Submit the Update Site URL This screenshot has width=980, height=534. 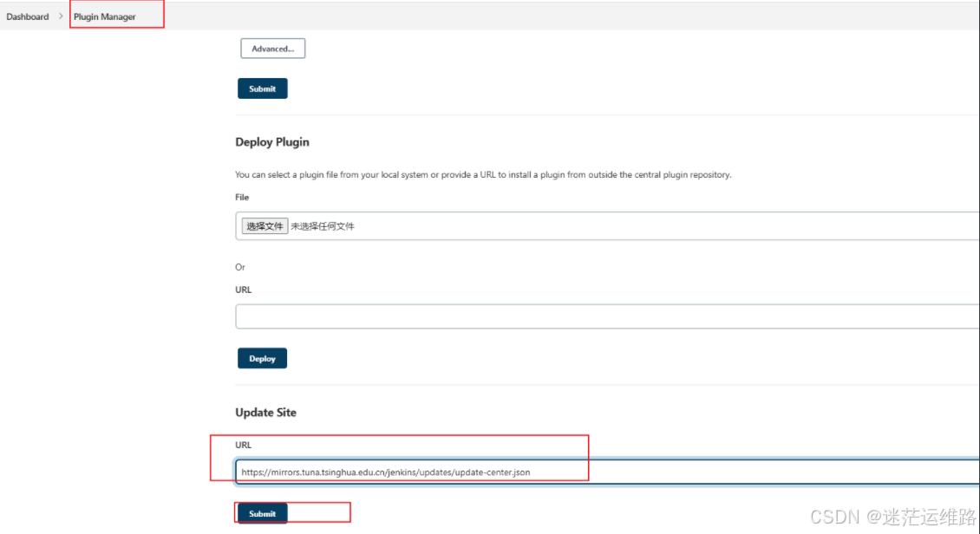[x=263, y=513]
